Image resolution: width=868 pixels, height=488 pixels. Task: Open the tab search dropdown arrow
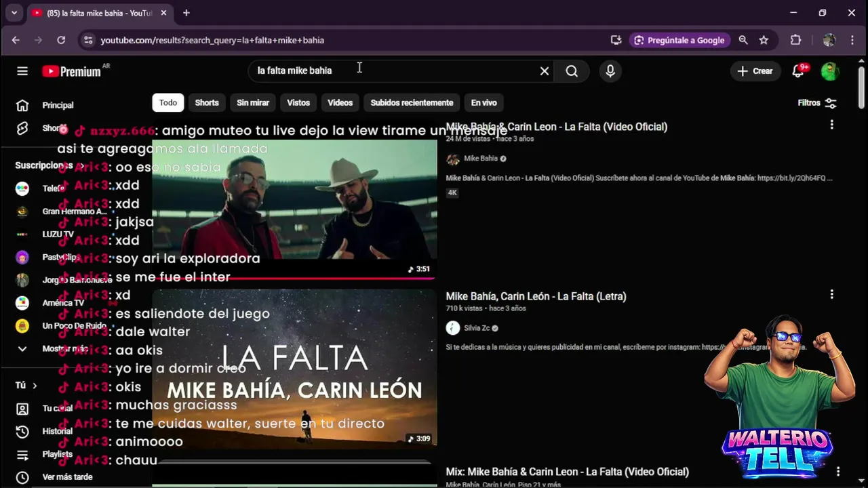tap(14, 13)
